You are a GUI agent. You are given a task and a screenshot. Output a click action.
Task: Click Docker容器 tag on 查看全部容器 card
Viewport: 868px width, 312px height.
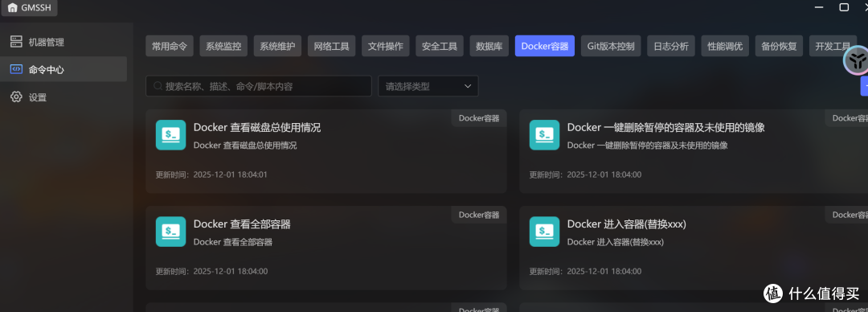(479, 215)
